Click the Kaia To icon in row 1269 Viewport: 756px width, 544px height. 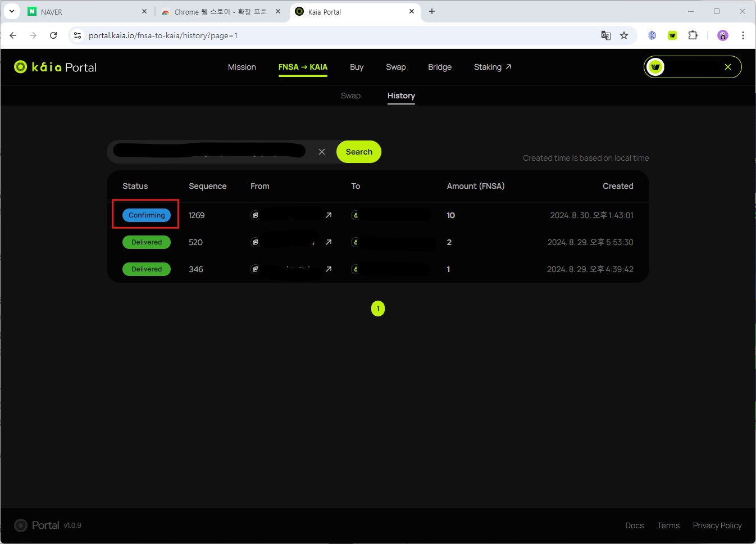(x=356, y=215)
